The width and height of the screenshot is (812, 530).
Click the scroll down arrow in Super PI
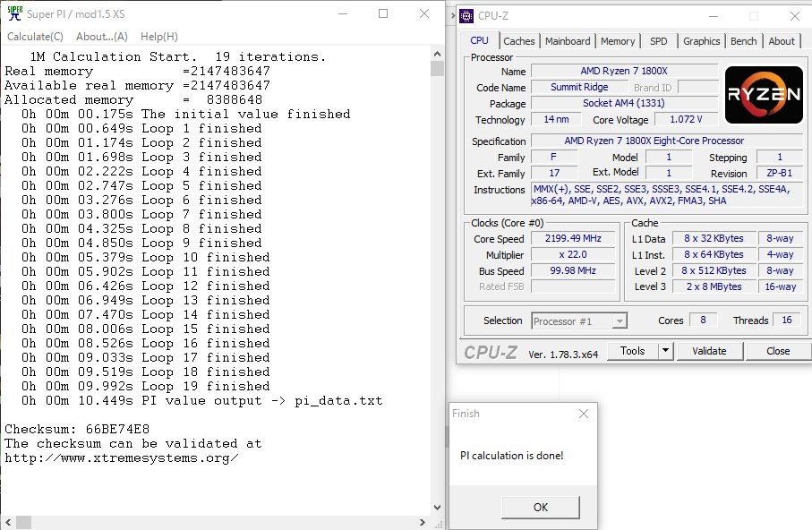pyautogui.click(x=437, y=508)
